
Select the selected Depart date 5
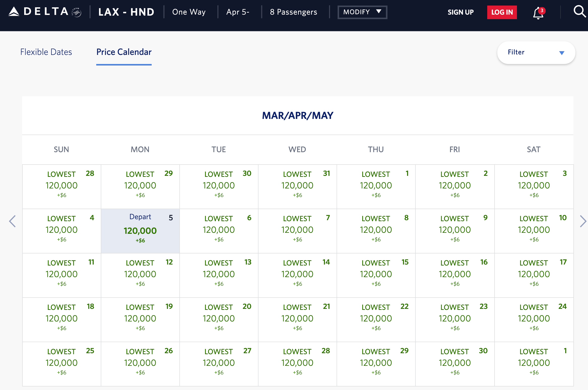click(140, 231)
